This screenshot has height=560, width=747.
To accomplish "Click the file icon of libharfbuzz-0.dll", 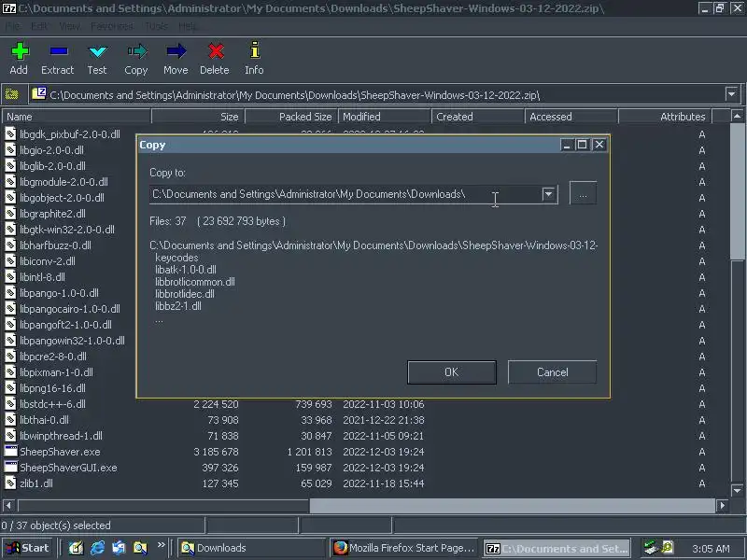I will point(10,245).
